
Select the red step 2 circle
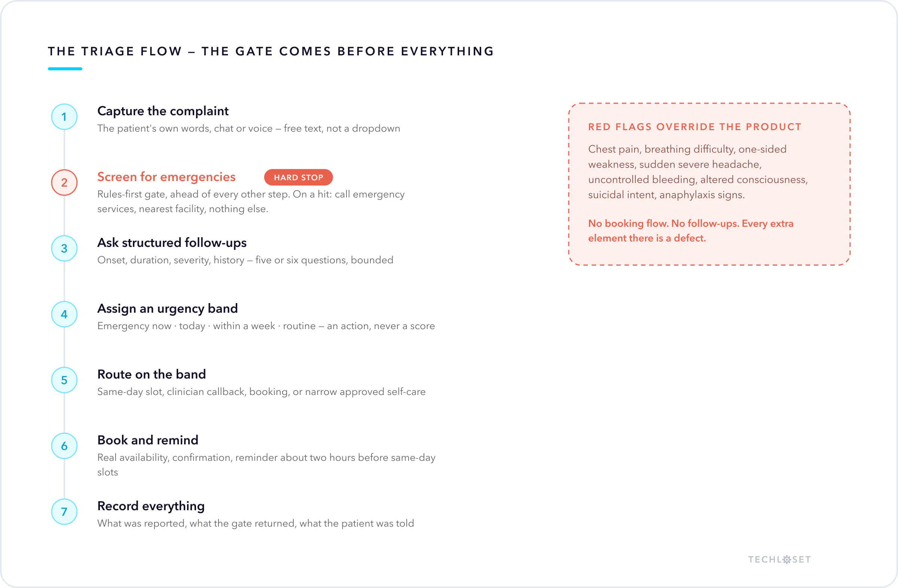point(64,183)
